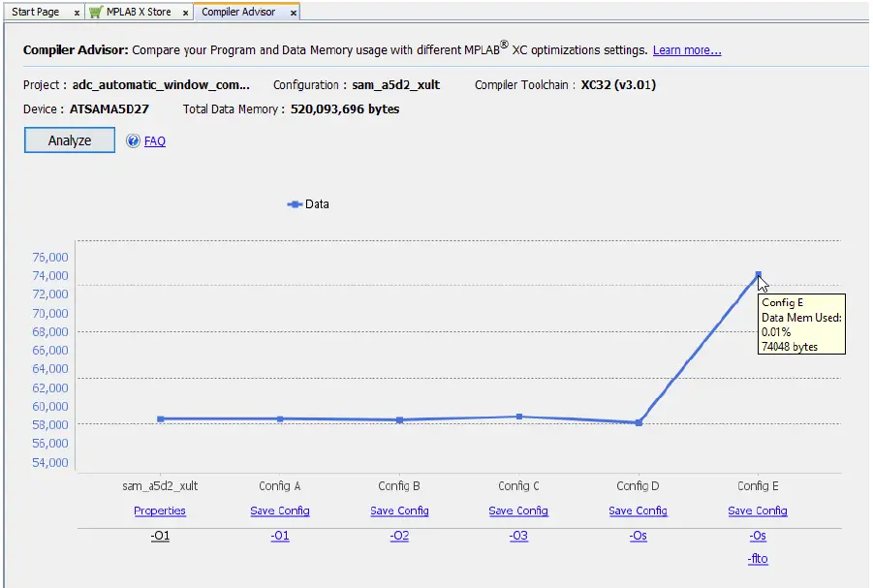
Task: Click the Analyze button
Action: (70, 139)
